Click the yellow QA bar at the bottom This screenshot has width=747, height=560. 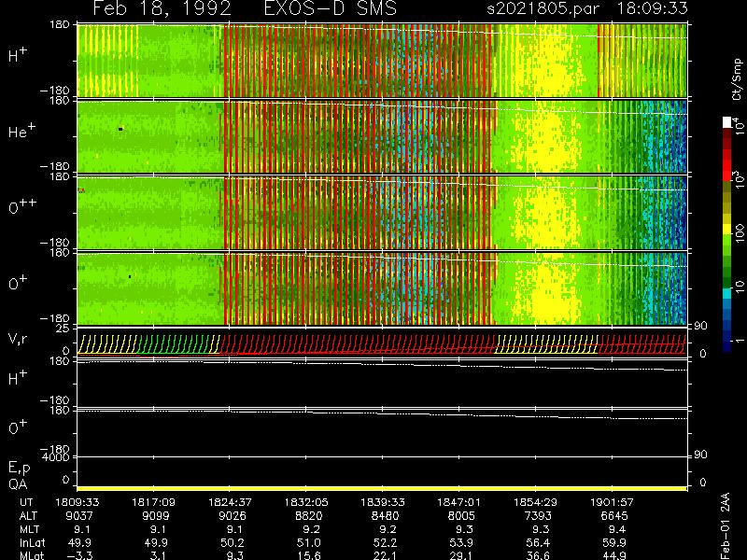pos(382,488)
